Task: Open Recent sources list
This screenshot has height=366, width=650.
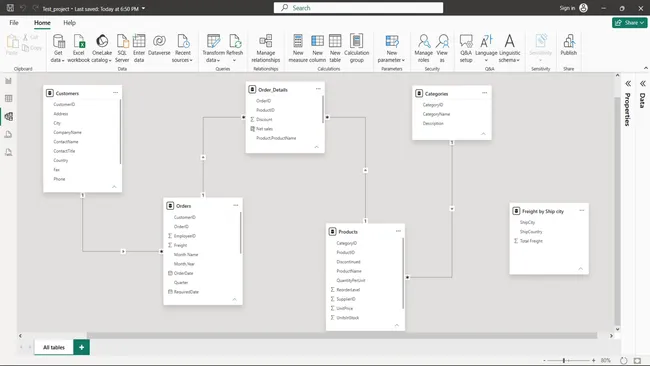Action: (x=182, y=48)
